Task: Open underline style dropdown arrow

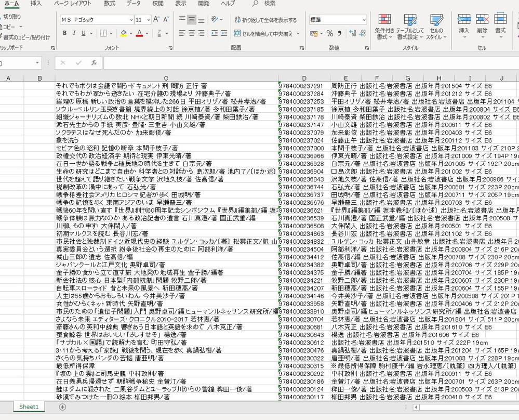Action: tap(91, 33)
